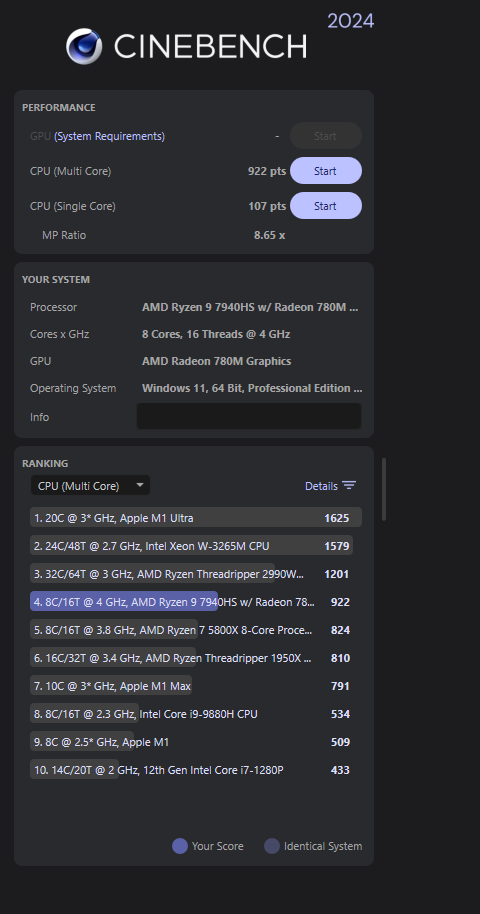Viewport: 480px width, 914px height.
Task: Click the AMD Radeon 780M Graphics value
Action: tap(216, 361)
